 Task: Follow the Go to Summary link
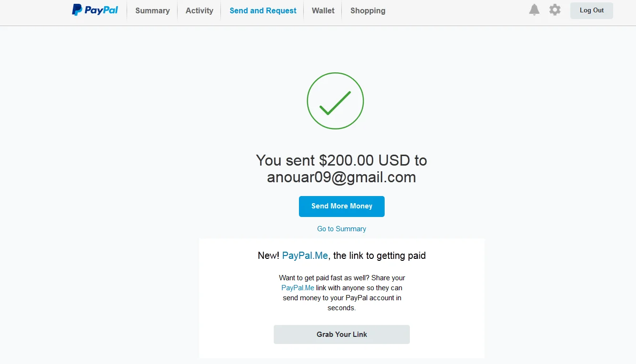(342, 229)
